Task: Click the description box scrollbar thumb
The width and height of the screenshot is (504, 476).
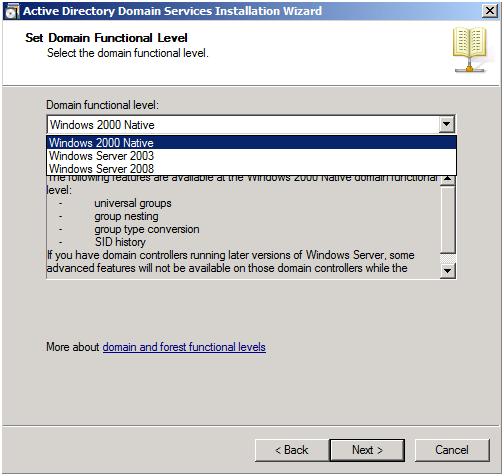Action: 448,219
